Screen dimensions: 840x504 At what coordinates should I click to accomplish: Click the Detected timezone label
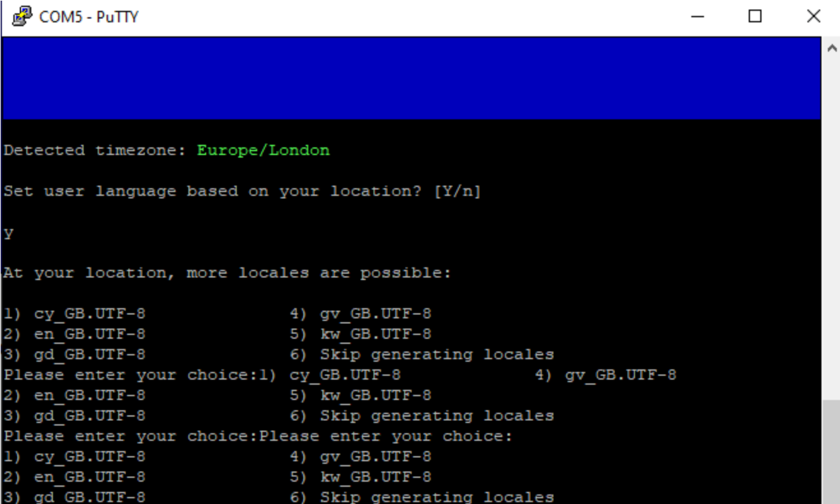(94, 151)
